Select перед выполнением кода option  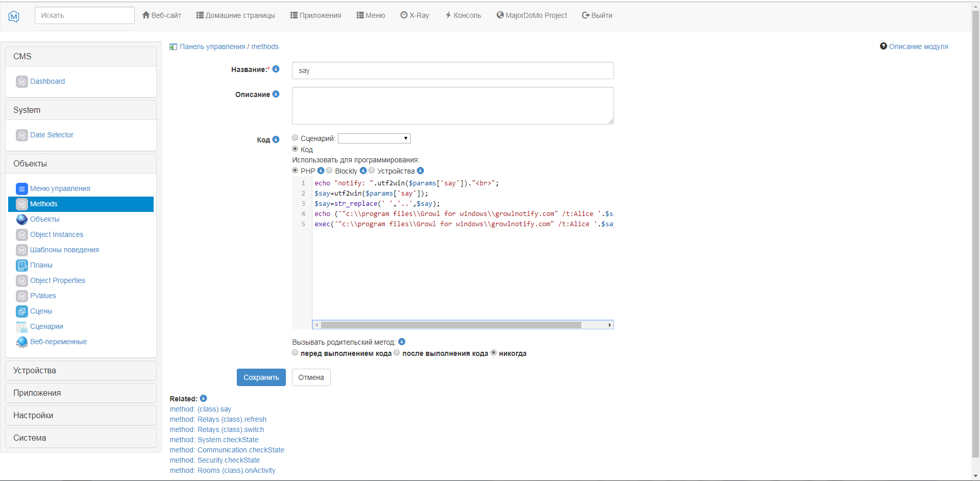point(295,352)
